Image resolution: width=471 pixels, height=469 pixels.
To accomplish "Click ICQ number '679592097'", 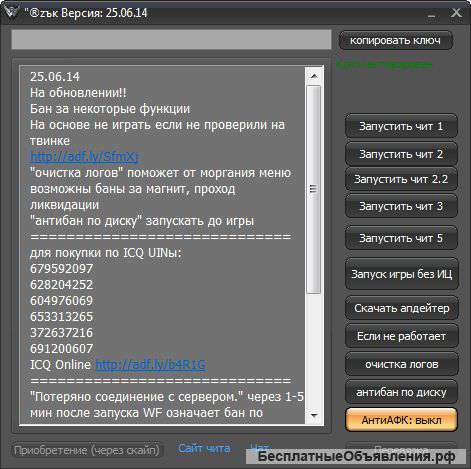I will [61, 269].
